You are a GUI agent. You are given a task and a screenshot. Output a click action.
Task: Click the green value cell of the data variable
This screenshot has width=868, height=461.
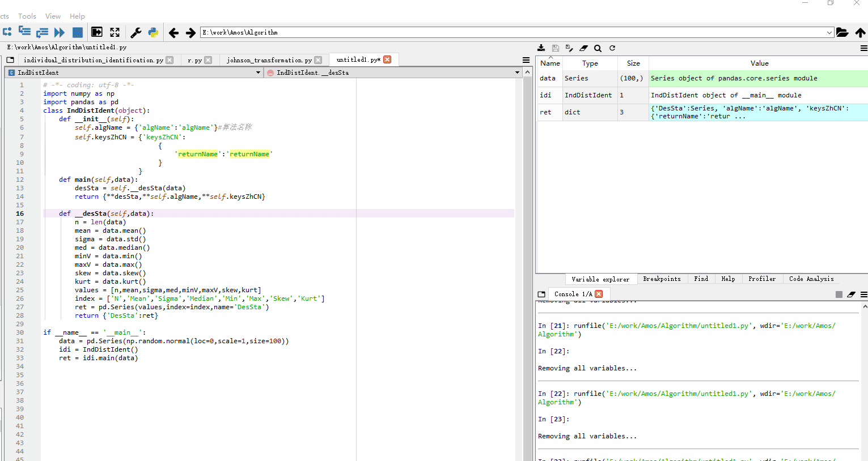click(x=759, y=78)
